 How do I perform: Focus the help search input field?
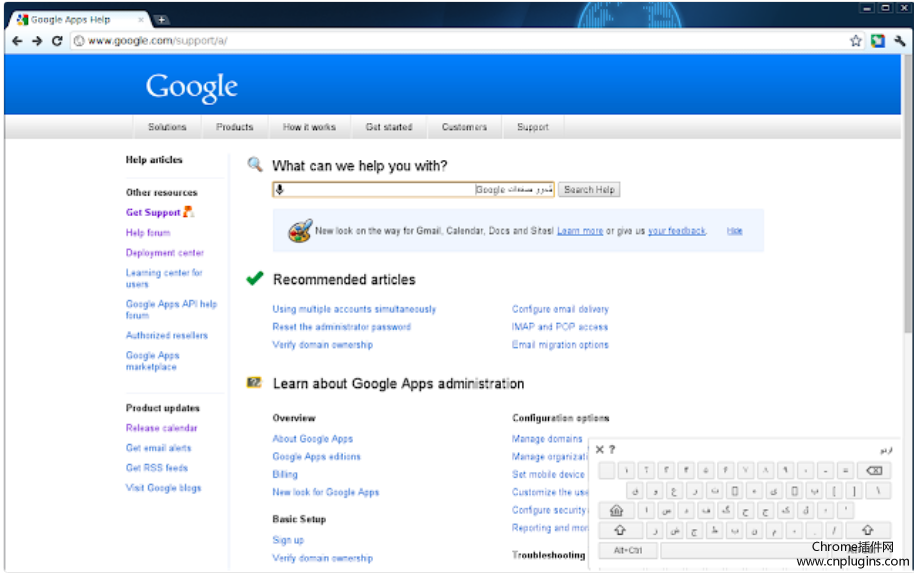[x=413, y=189]
